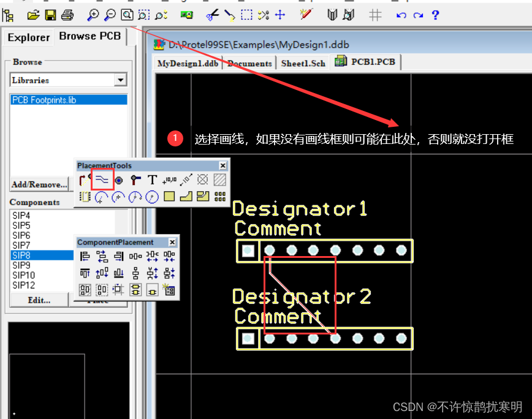532x419 pixels.
Task: Align components by top edges
Action: (85, 273)
